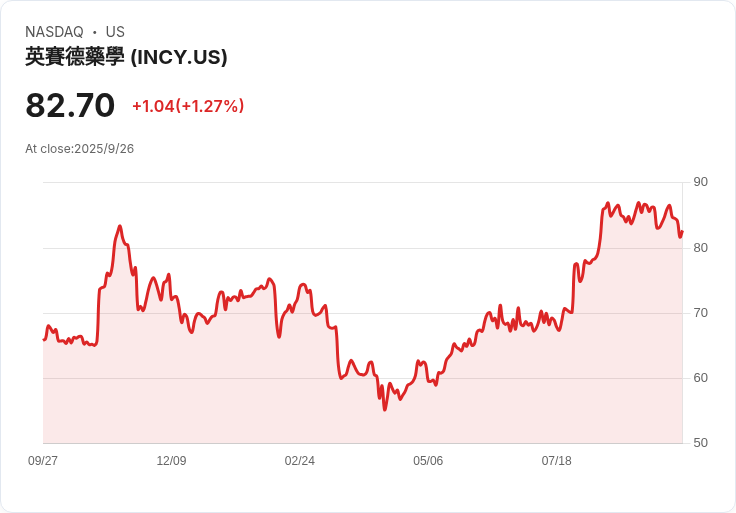Click the 82.70 current price
Image resolution: width=736 pixels, height=513 pixels.
(x=70, y=105)
